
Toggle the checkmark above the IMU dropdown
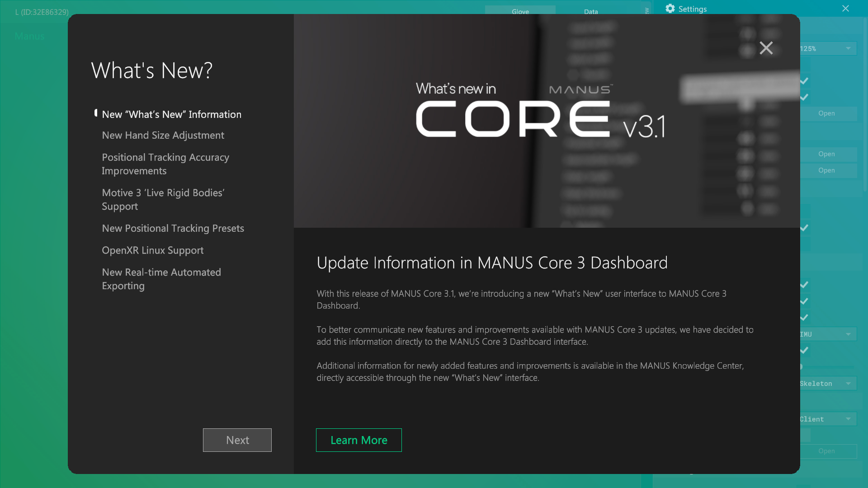(x=804, y=317)
